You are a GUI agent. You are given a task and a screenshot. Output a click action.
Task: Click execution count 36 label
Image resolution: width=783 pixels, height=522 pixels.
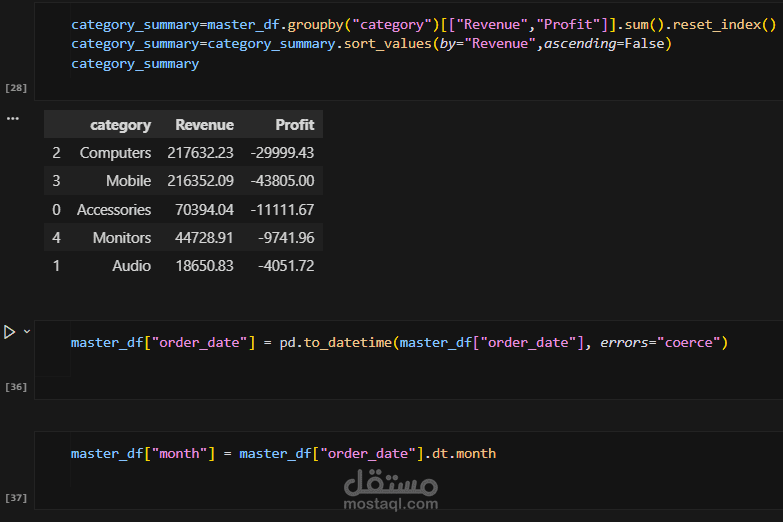click(16, 386)
